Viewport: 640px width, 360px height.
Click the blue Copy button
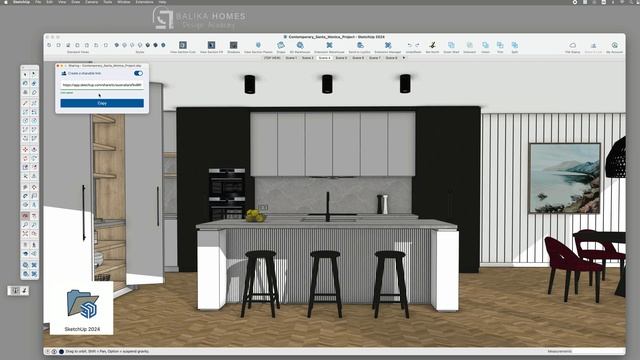[102, 103]
